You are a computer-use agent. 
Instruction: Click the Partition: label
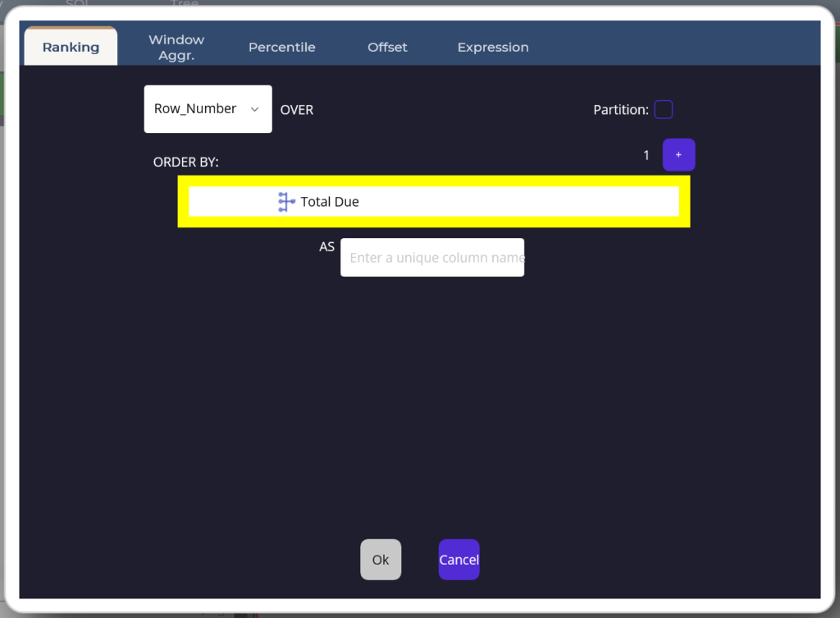click(621, 110)
